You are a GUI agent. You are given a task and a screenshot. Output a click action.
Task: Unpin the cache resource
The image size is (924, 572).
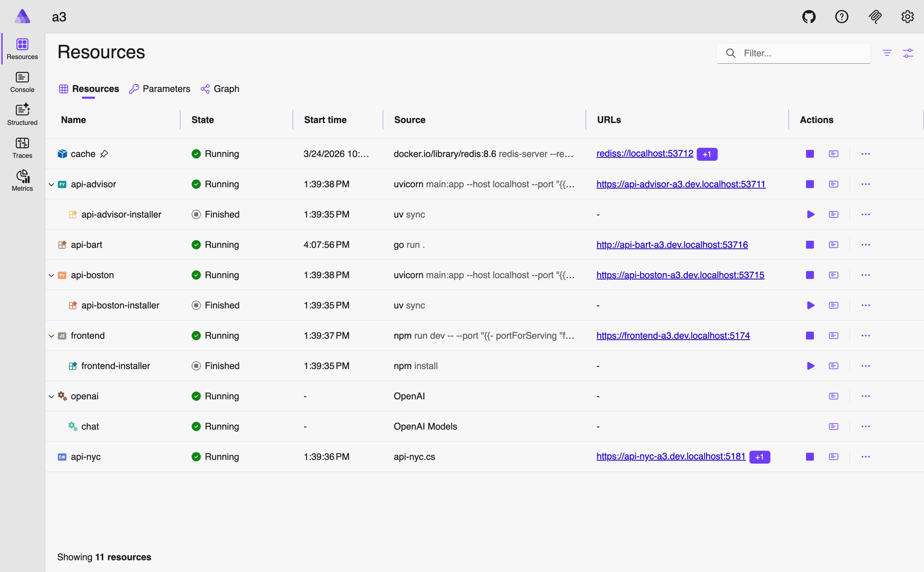coord(105,154)
